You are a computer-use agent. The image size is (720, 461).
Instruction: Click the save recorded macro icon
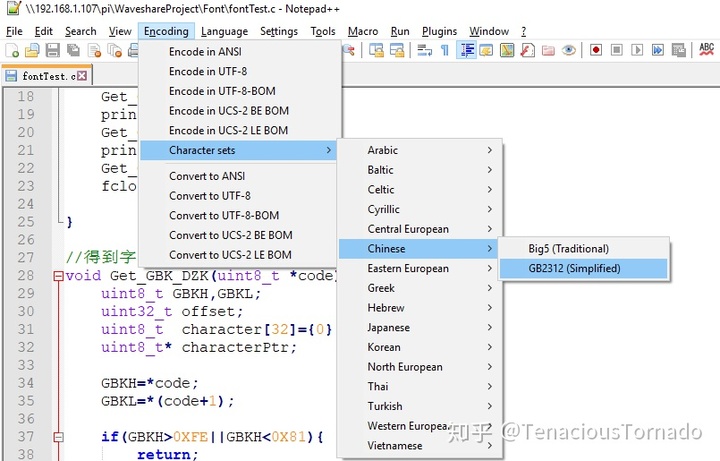pyautogui.click(x=678, y=50)
